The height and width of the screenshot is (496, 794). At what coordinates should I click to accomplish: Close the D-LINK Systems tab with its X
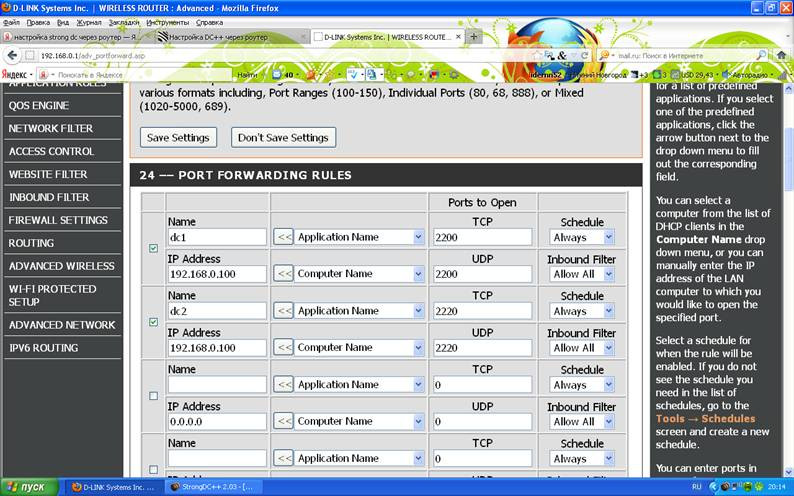[x=458, y=37]
